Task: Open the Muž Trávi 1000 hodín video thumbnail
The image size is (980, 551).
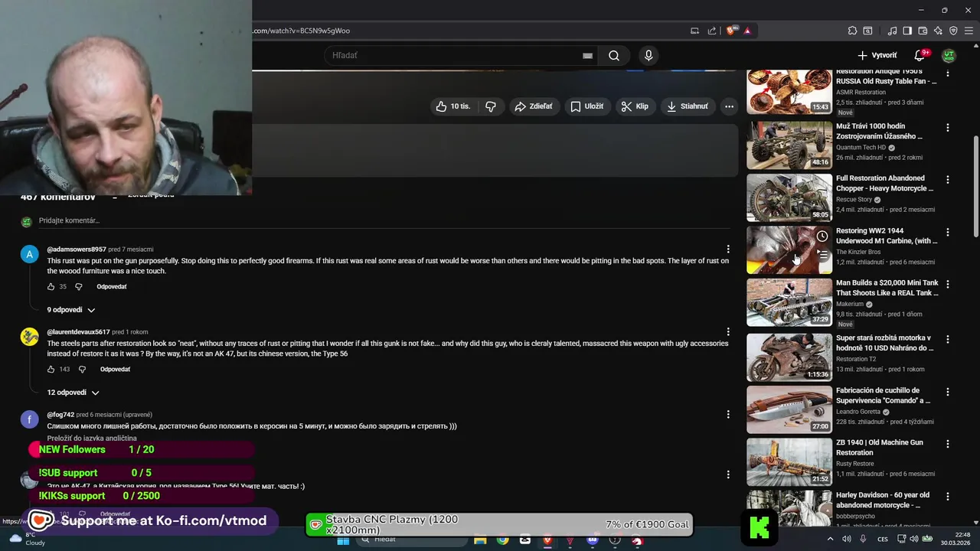Action: [789, 145]
